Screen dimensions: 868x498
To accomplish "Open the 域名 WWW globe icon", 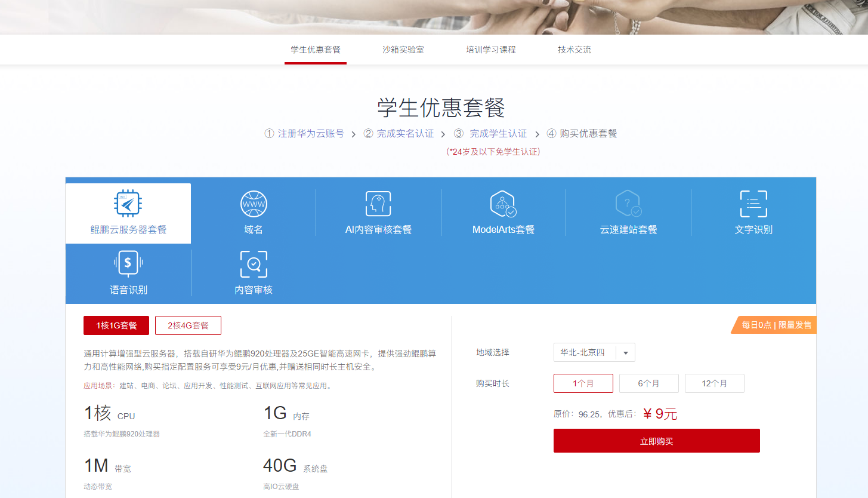I will 254,204.
